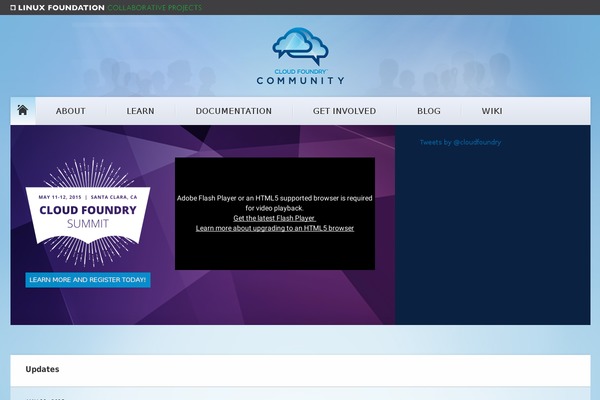Screen dimensions: 600x400
Task: Click the LINUX FOUNDATION header text
Action: [61, 8]
